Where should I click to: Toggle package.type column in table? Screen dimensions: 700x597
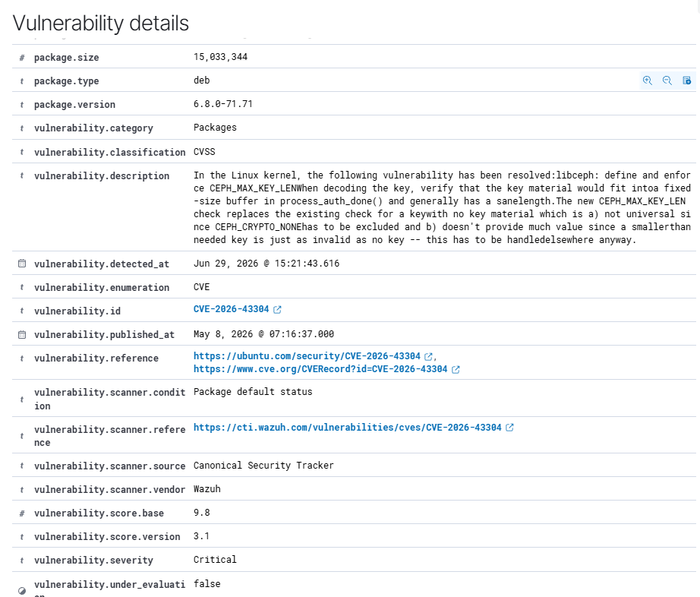(686, 81)
